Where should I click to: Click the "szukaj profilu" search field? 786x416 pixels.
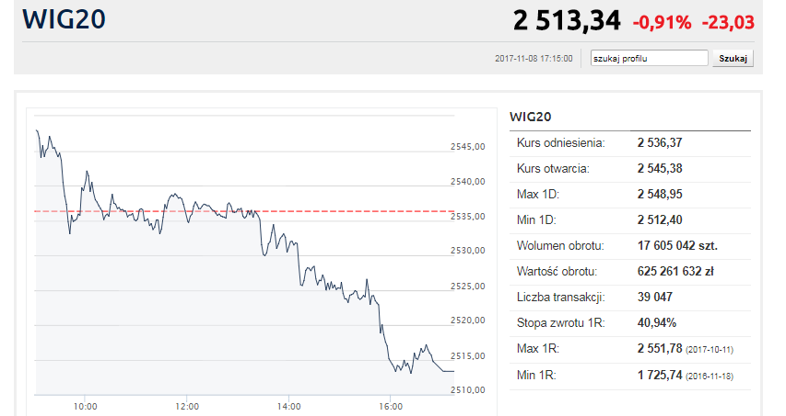pyautogui.click(x=649, y=59)
